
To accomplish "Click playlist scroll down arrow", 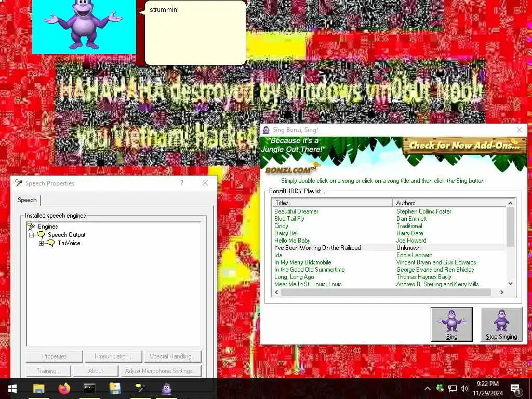I will click(510, 284).
